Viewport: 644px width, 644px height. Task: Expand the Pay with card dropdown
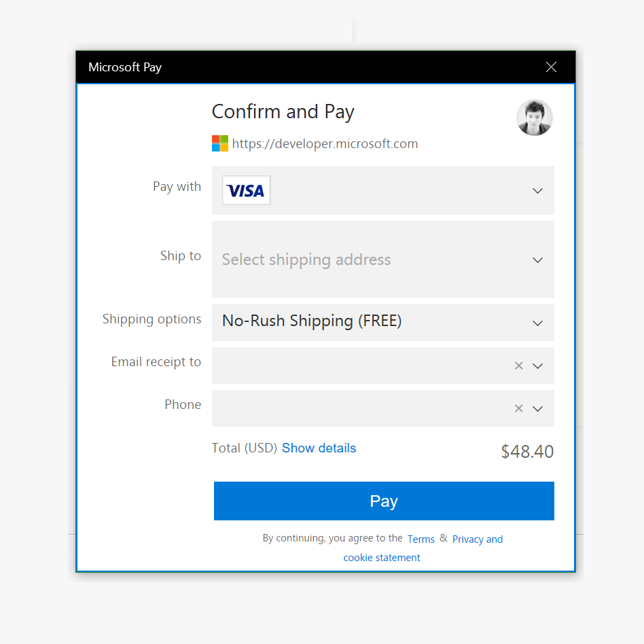[x=537, y=191]
